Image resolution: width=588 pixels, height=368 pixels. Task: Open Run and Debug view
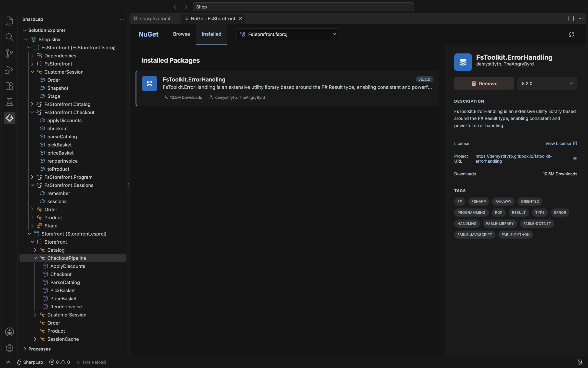[9, 70]
